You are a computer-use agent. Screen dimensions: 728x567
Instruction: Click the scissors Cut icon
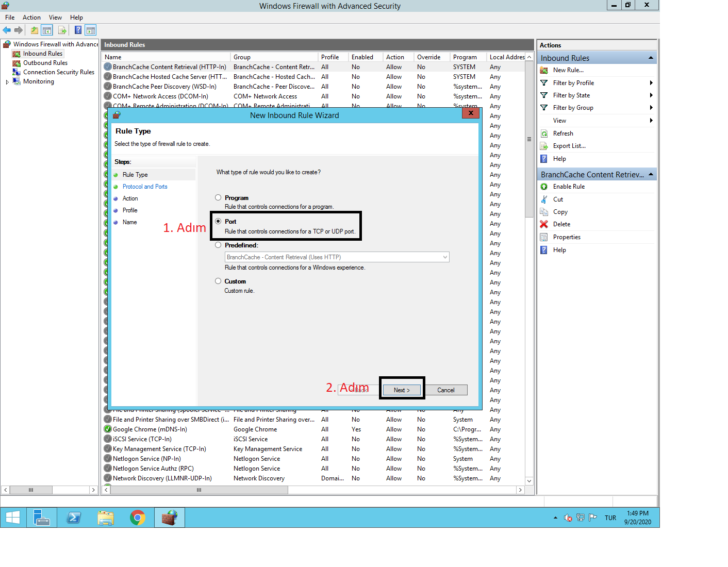click(544, 199)
